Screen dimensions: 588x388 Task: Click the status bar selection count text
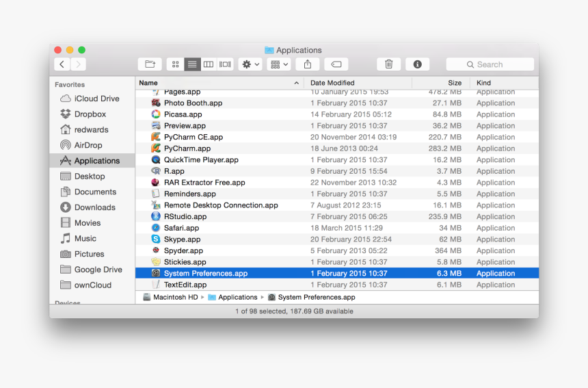[x=295, y=311]
